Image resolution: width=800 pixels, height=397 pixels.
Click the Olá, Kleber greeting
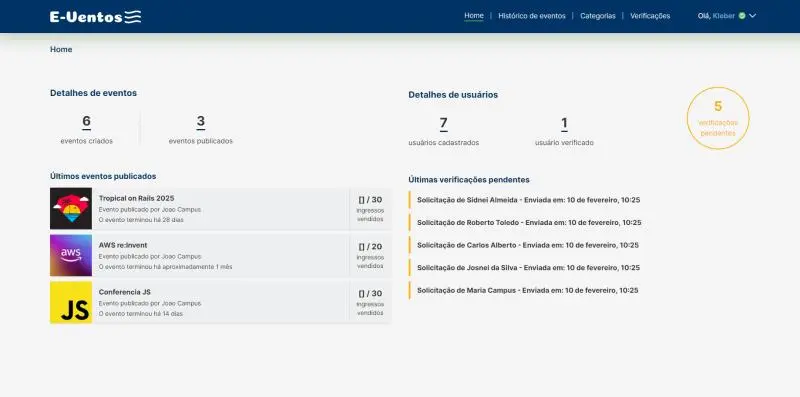[x=716, y=16]
